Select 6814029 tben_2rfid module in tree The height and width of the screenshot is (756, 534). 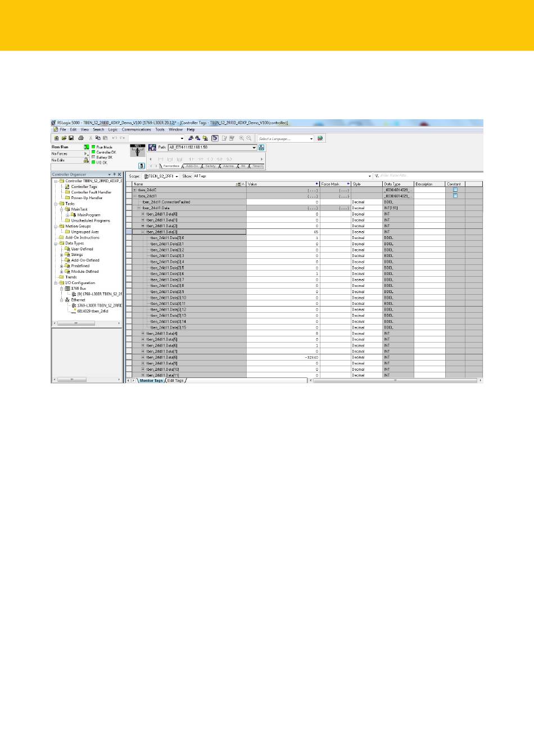point(92,311)
